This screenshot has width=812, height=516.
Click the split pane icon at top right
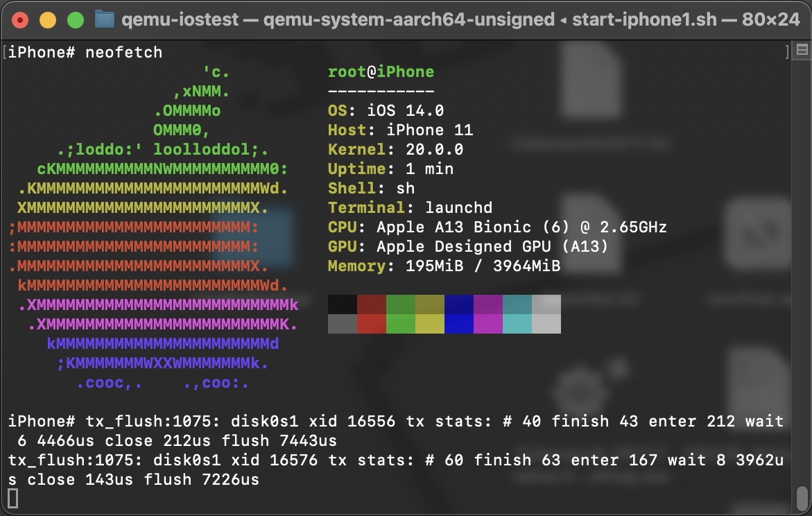802,50
